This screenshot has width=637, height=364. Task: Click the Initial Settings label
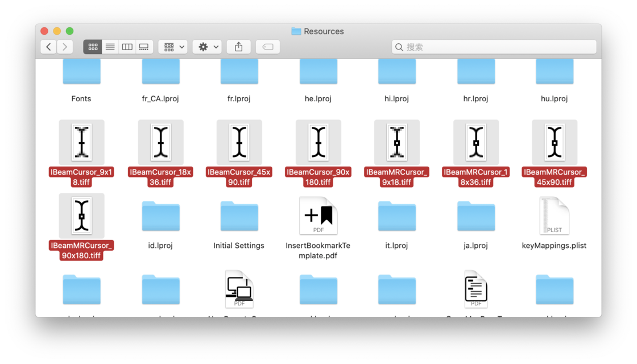239,245
